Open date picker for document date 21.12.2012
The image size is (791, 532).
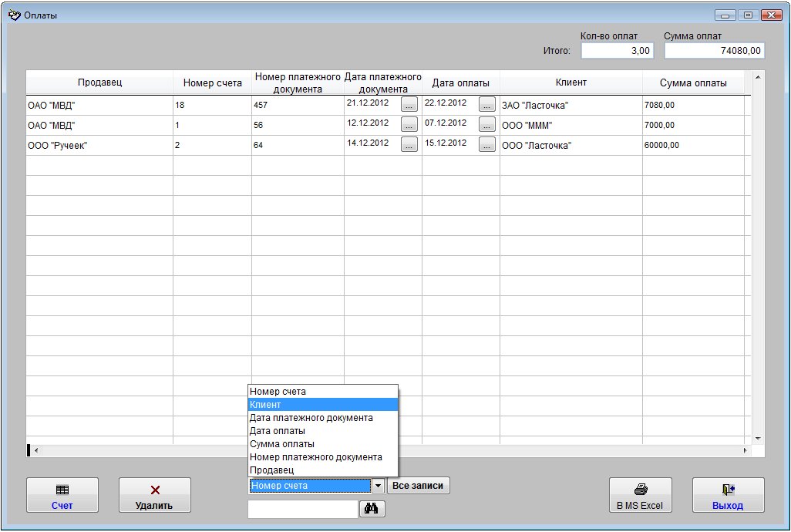pos(409,104)
